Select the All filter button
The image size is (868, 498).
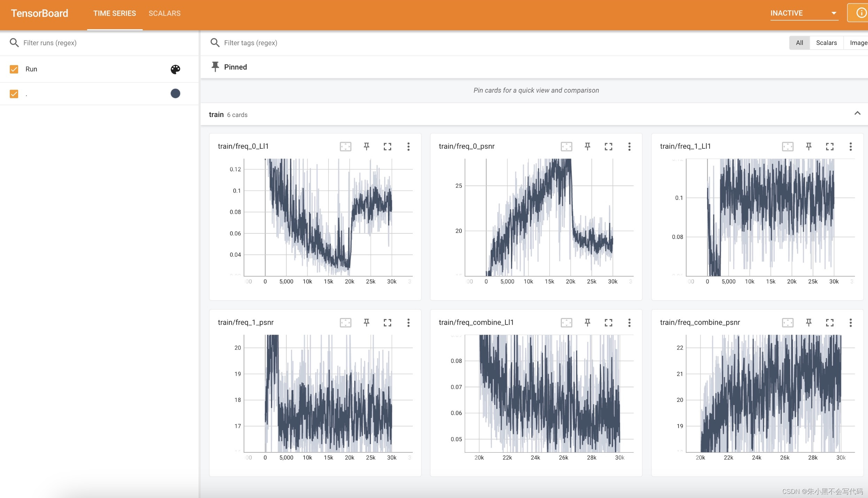click(799, 43)
